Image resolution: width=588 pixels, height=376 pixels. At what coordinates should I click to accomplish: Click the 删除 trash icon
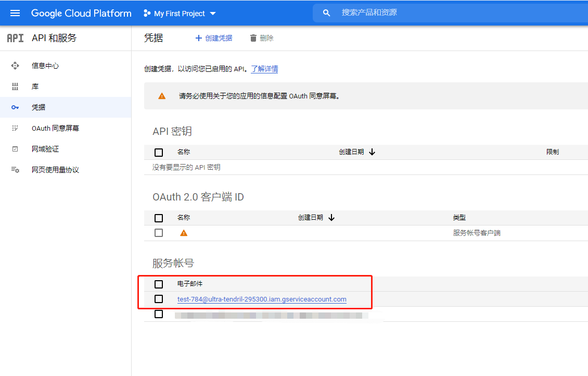253,38
